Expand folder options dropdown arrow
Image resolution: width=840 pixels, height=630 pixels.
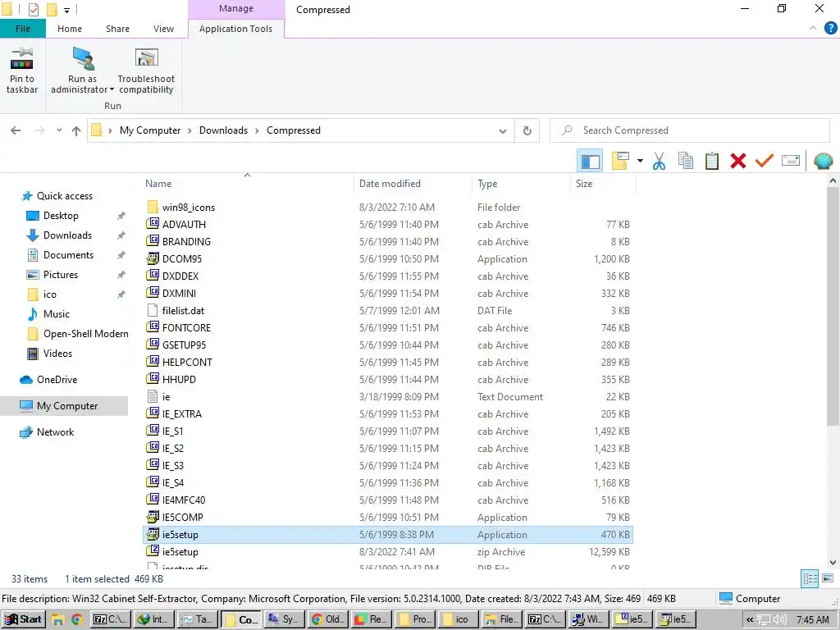[x=640, y=161]
